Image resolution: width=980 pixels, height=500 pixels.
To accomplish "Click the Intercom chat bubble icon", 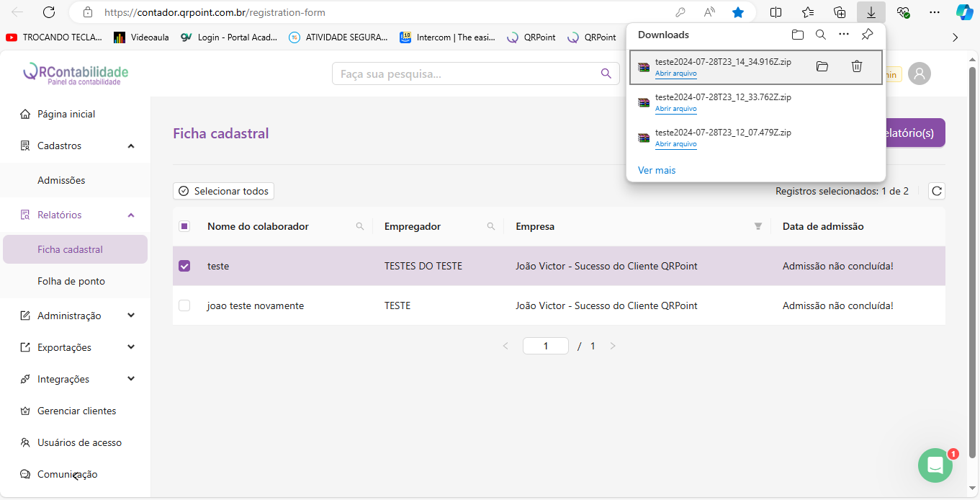I will coord(935,465).
